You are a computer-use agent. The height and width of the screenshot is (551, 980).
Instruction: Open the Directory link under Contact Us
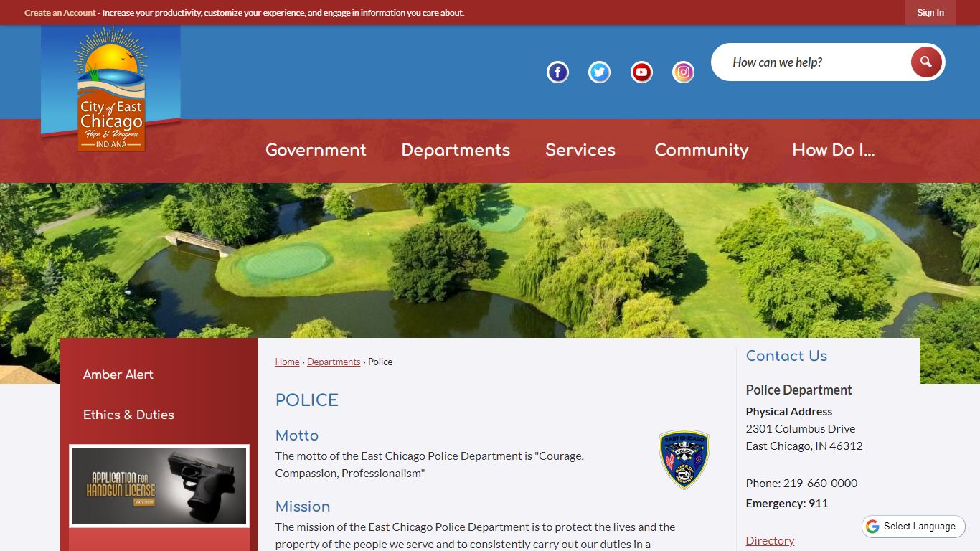coord(770,540)
